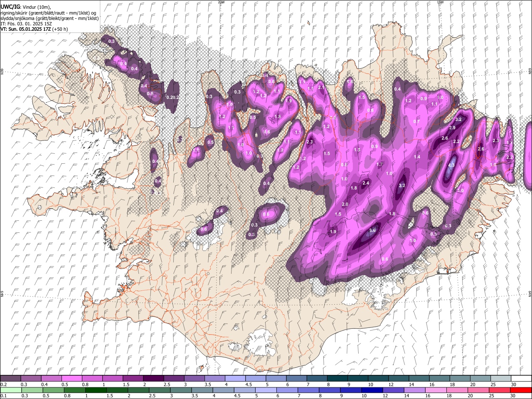This screenshot has height=399, width=532.
Task: Click the 3.6 precipitation value on the map
Action: click(372, 230)
